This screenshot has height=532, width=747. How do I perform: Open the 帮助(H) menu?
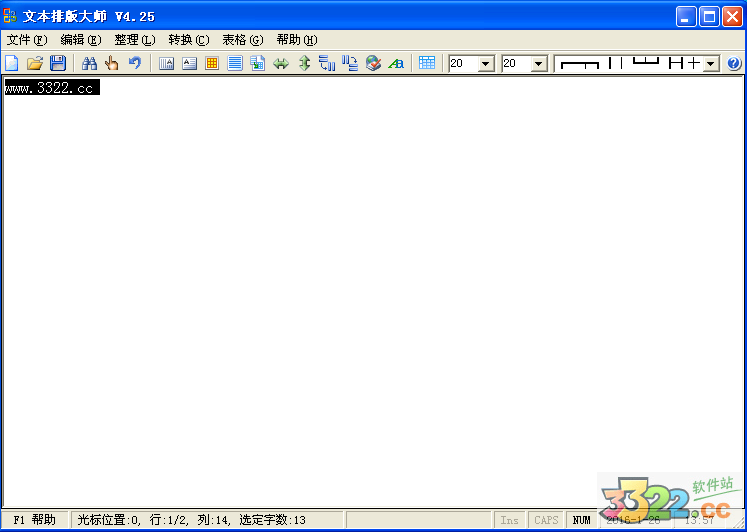(x=297, y=40)
